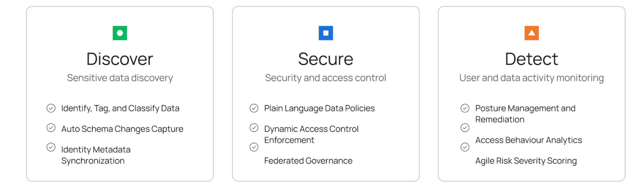Image resolution: width=644 pixels, height=189 pixels.
Task: Select Sensitive data discovery subtitle
Action: click(120, 78)
